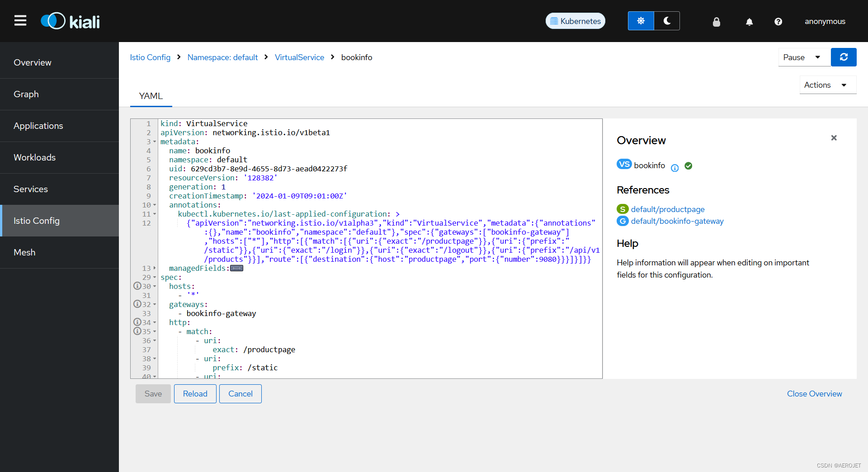Click 'exact: /productpage' line

(x=254, y=349)
